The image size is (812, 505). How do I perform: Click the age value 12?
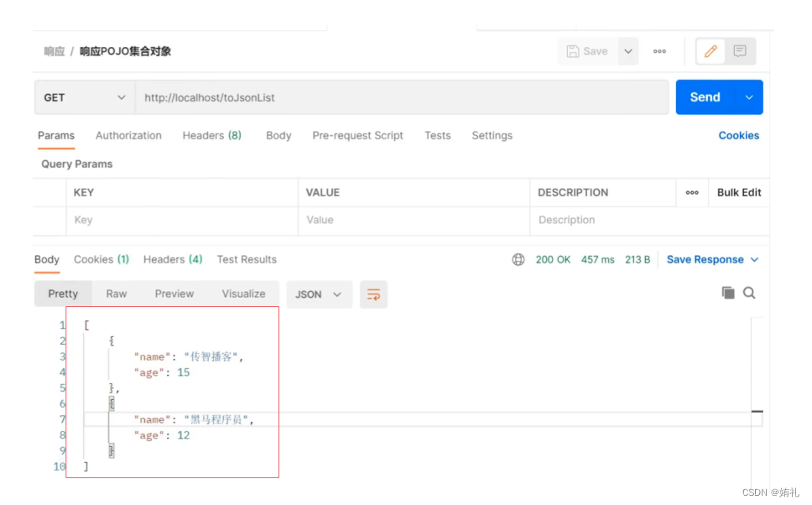tap(184, 435)
